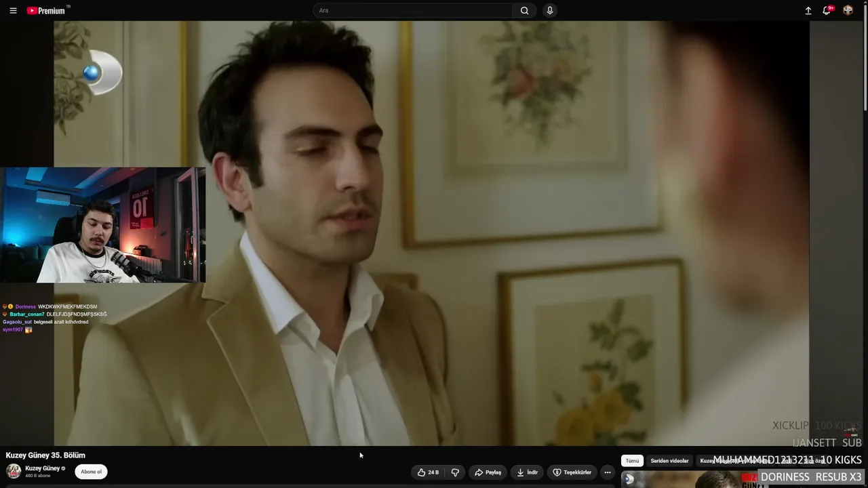Send thanks with Teşekkürler button
This screenshot has width=868, height=488.
pyautogui.click(x=572, y=472)
